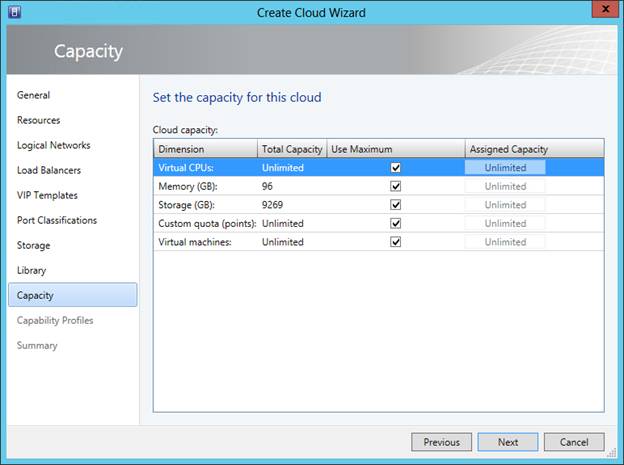This screenshot has height=465, width=624.
Task: Select the Capacity wizard page
Action: click(72, 295)
